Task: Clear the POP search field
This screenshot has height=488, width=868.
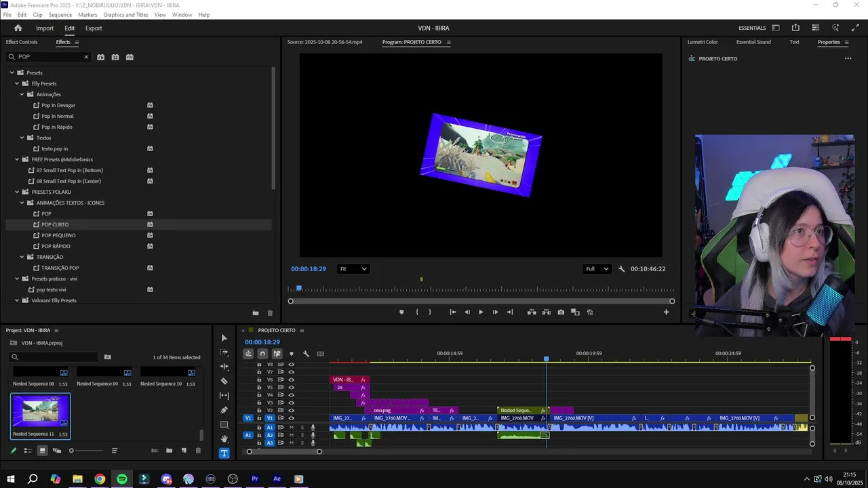Action: pos(86,57)
